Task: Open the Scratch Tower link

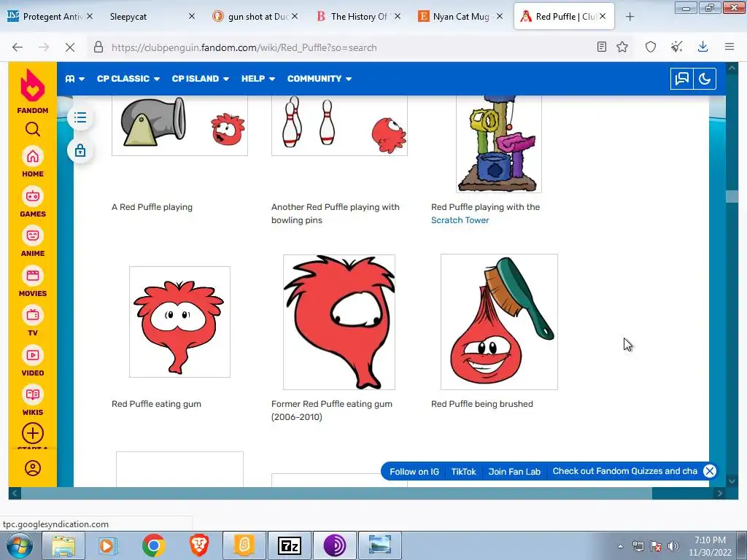Action: (x=460, y=220)
